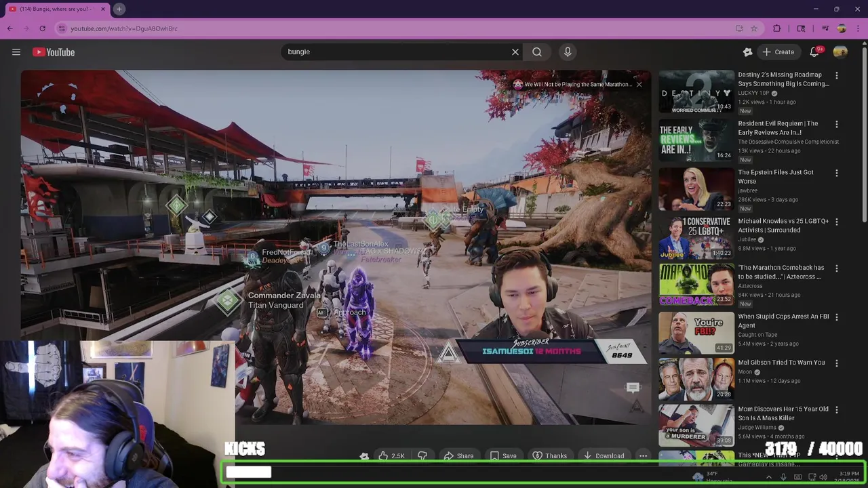This screenshot has width=868, height=488.
Task: Open 'Destiny 2's Missing Roadmap' video title
Action: click(x=783, y=79)
